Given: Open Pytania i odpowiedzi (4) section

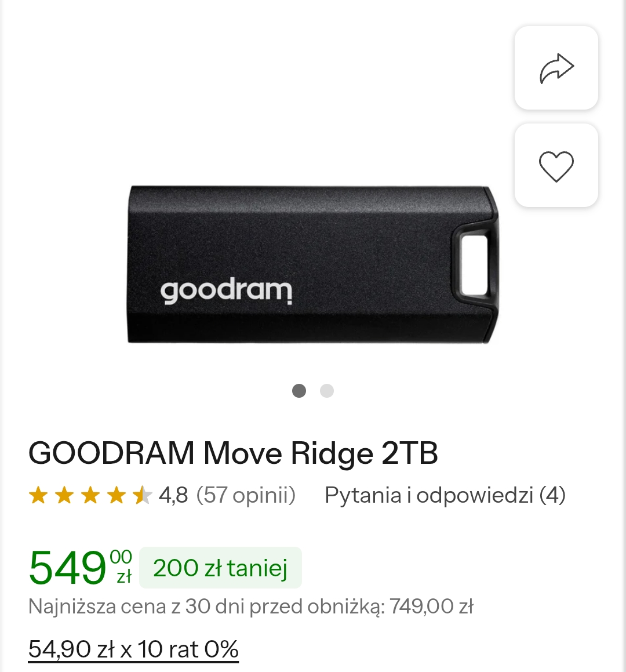Looking at the screenshot, I should click(445, 496).
